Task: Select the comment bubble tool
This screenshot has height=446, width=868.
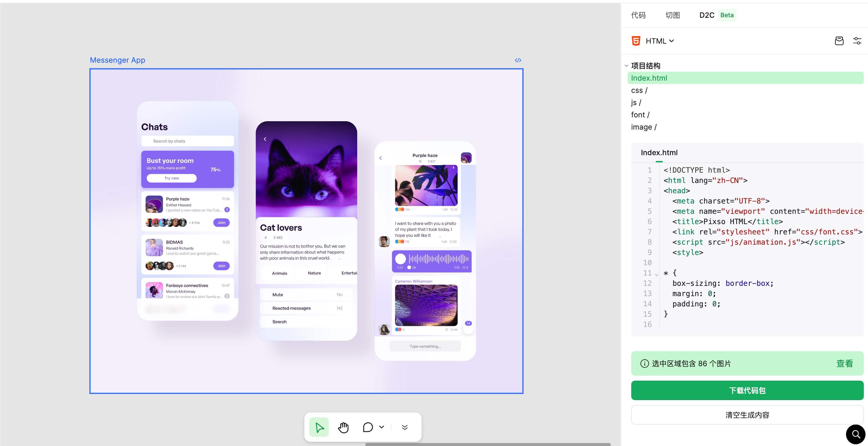Action: 368,427
